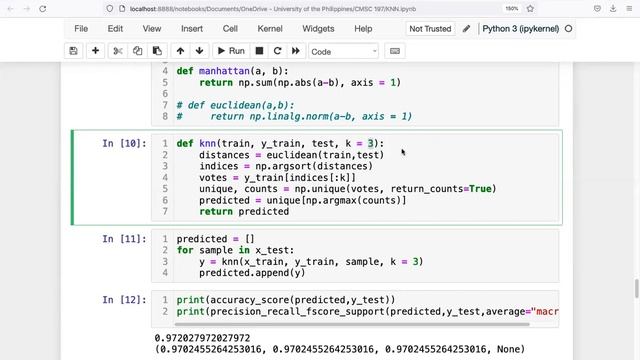Click the Not Trusted button
The width and height of the screenshot is (640, 360).
[430, 29]
